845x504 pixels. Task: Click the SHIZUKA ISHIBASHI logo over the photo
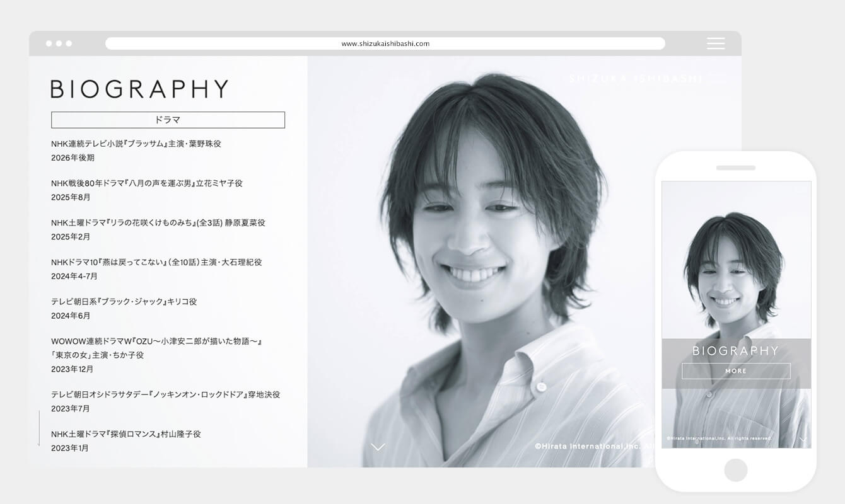coord(636,79)
